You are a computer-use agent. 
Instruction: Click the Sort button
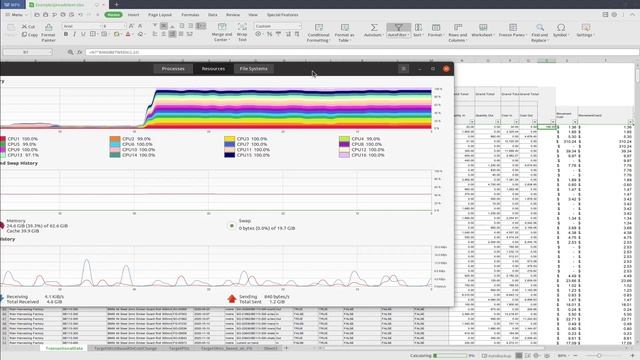[x=418, y=30]
